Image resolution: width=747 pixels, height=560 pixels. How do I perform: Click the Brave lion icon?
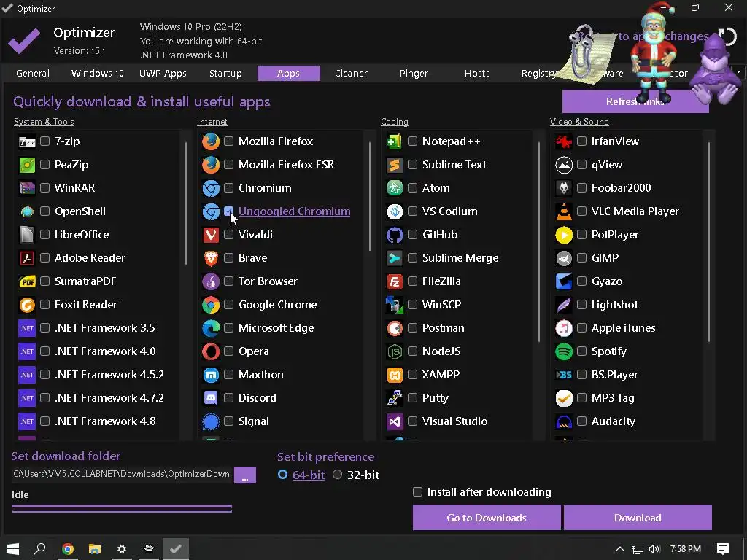(211, 258)
